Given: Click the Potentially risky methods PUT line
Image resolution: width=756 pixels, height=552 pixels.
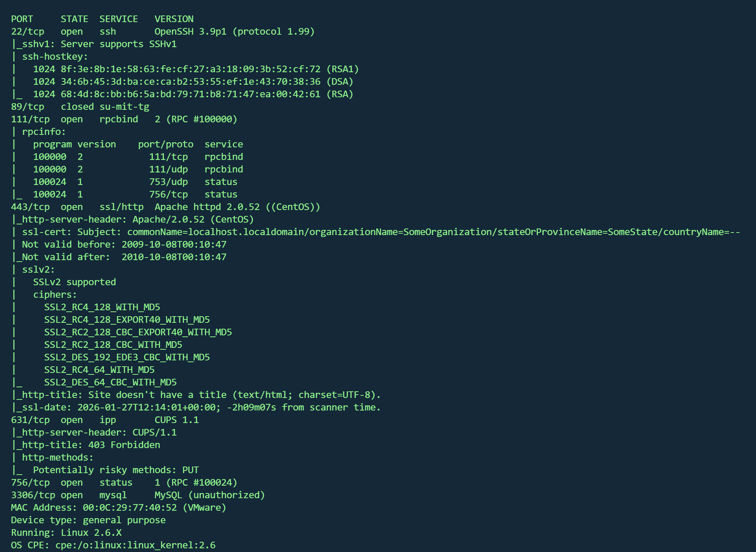Looking at the screenshot, I should click(116, 470).
